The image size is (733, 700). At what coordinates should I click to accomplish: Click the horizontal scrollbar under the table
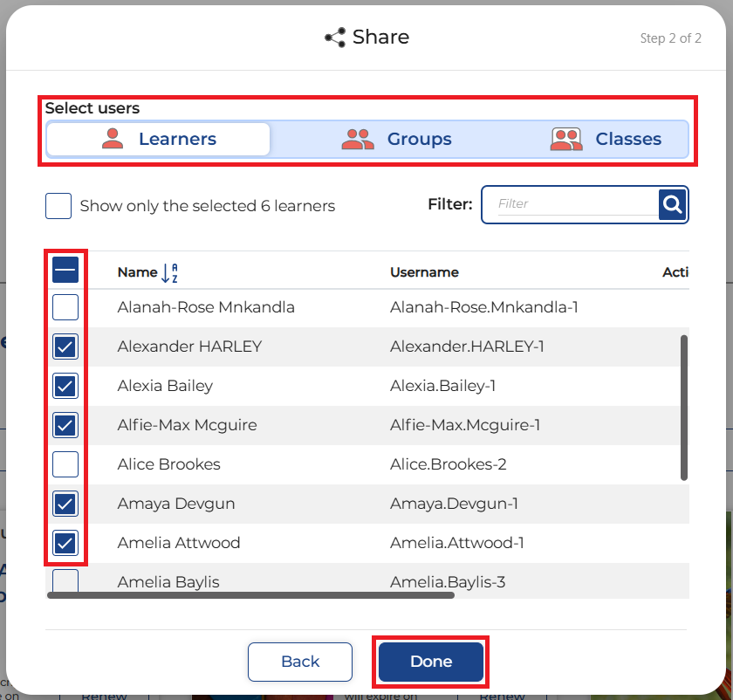250,595
